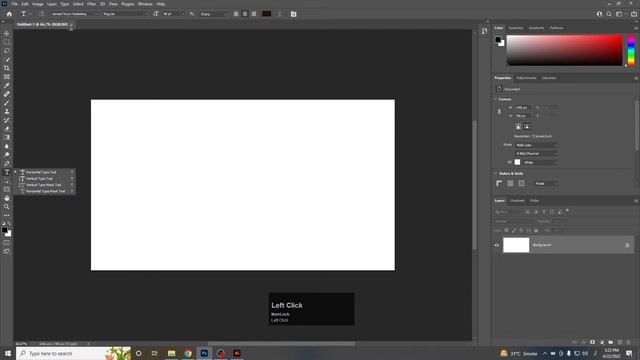Choose Vertical Type Mask Tool from flyout
Viewport: 640px width, 360px height.
click(44, 185)
